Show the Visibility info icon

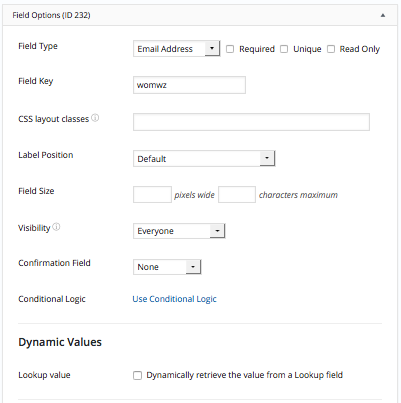pos(57,227)
